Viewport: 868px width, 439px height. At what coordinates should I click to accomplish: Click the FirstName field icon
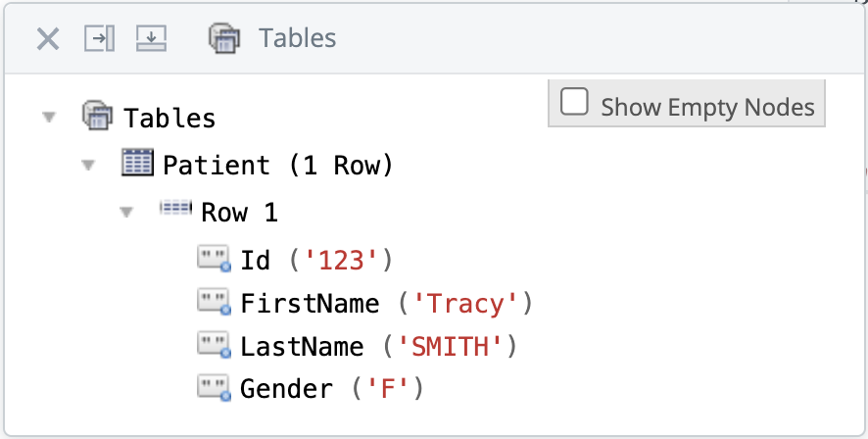[x=215, y=303]
